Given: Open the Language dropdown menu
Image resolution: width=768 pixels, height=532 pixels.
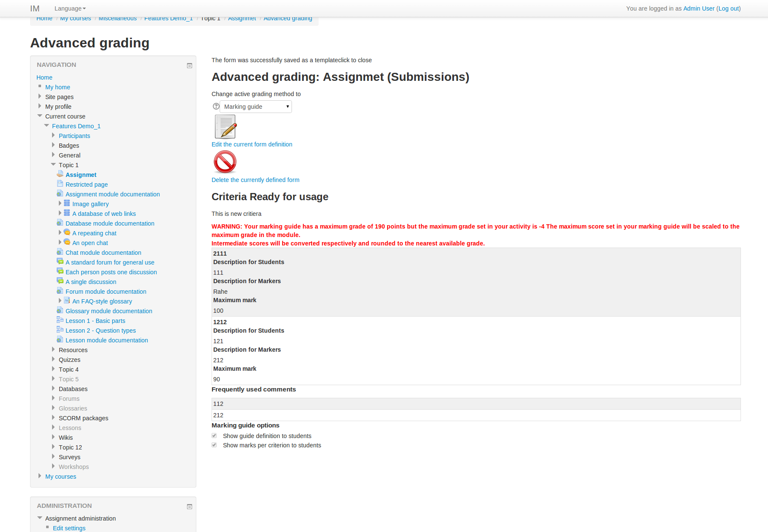Looking at the screenshot, I should [x=70, y=8].
